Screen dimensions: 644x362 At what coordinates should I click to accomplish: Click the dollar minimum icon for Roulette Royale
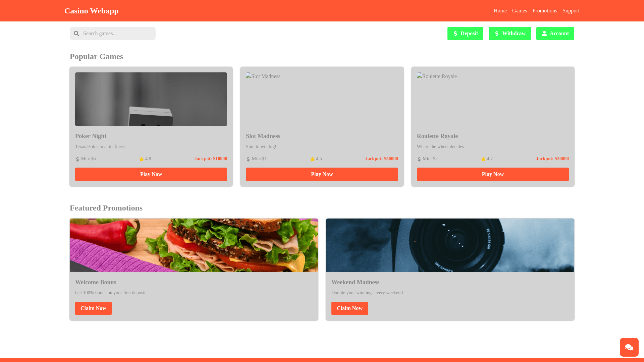coord(419,159)
